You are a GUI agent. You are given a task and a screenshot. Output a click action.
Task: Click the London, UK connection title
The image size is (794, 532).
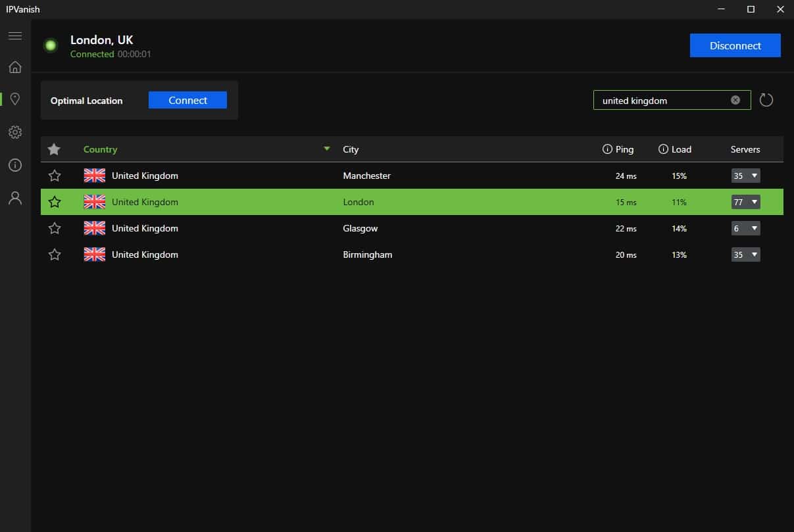tap(102, 40)
